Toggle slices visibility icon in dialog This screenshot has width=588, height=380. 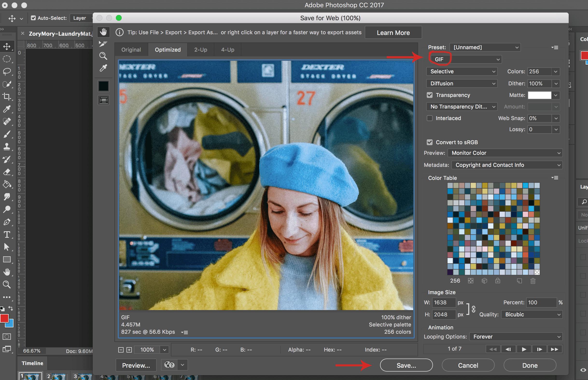click(x=104, y=100)
